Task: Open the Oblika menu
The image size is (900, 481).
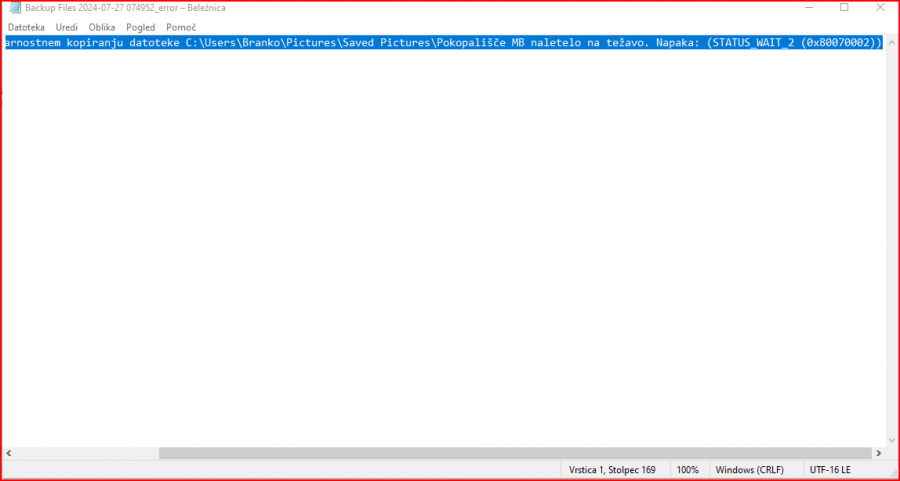Action: (x=102, y=27)
